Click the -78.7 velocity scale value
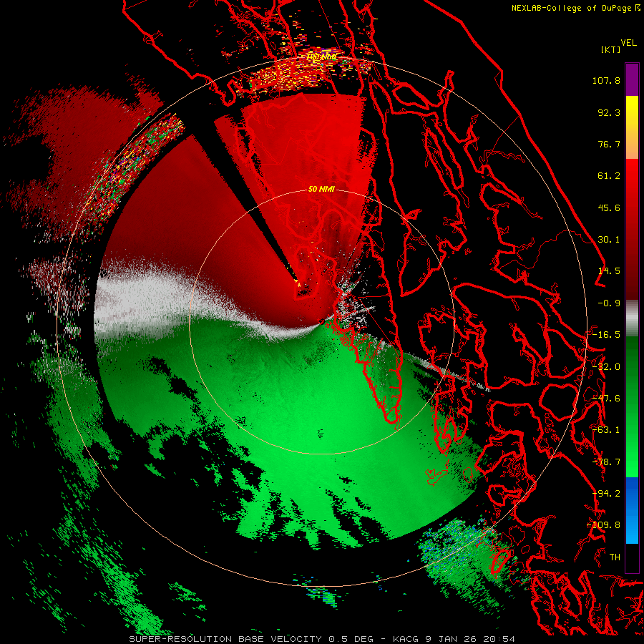The image size is (644, 644). point(606,462)
